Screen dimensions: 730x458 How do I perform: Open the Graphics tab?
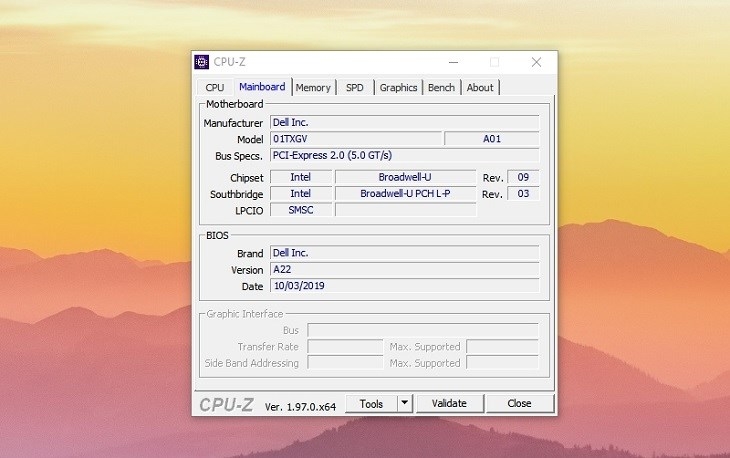[x=398, y=88]
